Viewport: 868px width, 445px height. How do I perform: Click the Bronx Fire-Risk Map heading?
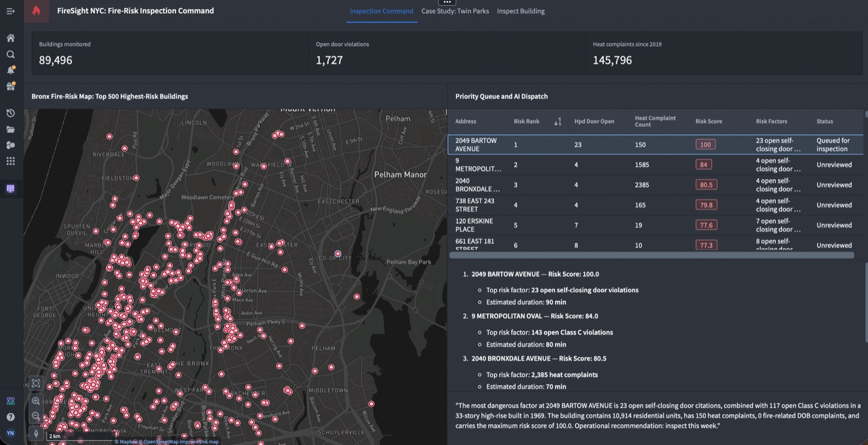click(110, 96)
